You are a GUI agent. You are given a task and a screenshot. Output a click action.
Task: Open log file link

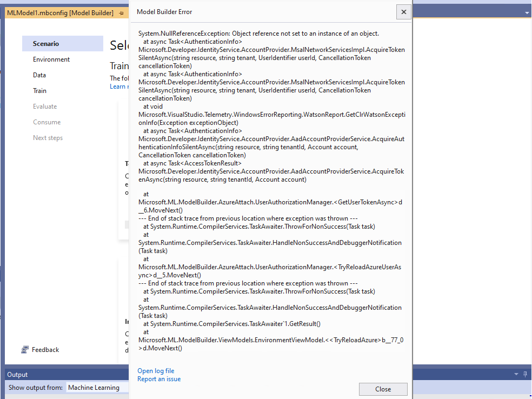pos(156,371)
